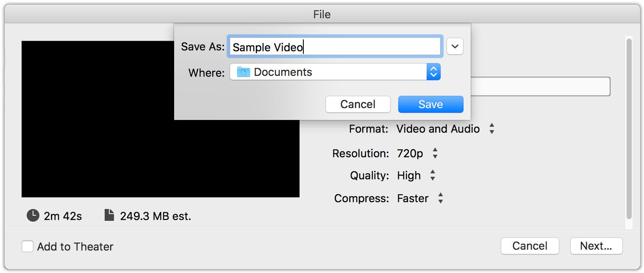The height and width of the screenshot is (273, 644).
Task: Click the 249.3 MB est. label
Action: [155, 216]
